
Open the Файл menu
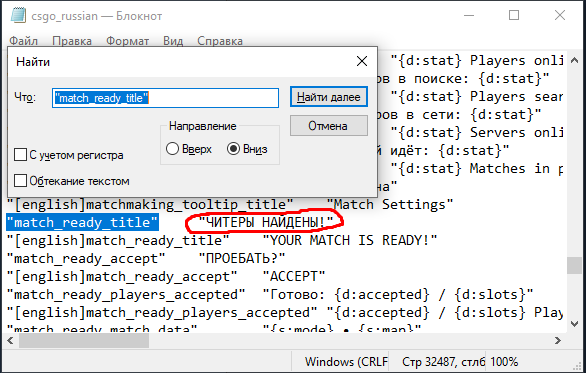pyautogui.click(x=23, y=41)
